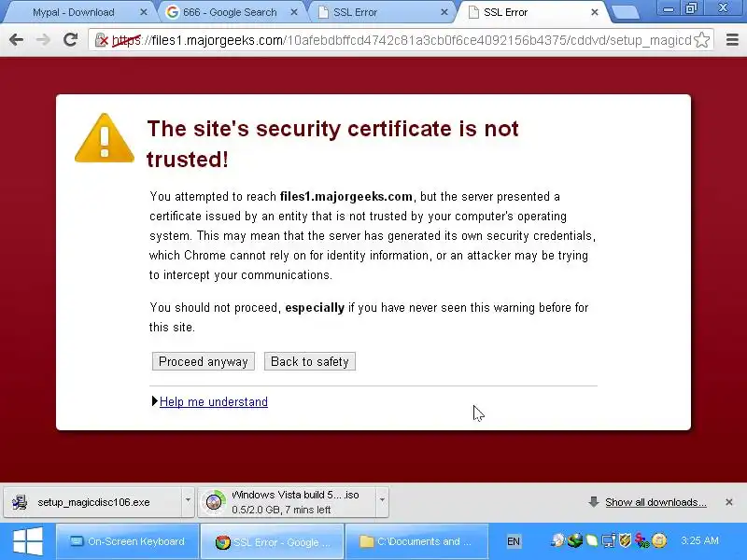This screenshot has width=747, height=560.
Task: Open the Show all downloads link
Action: [x=655, y=502]
